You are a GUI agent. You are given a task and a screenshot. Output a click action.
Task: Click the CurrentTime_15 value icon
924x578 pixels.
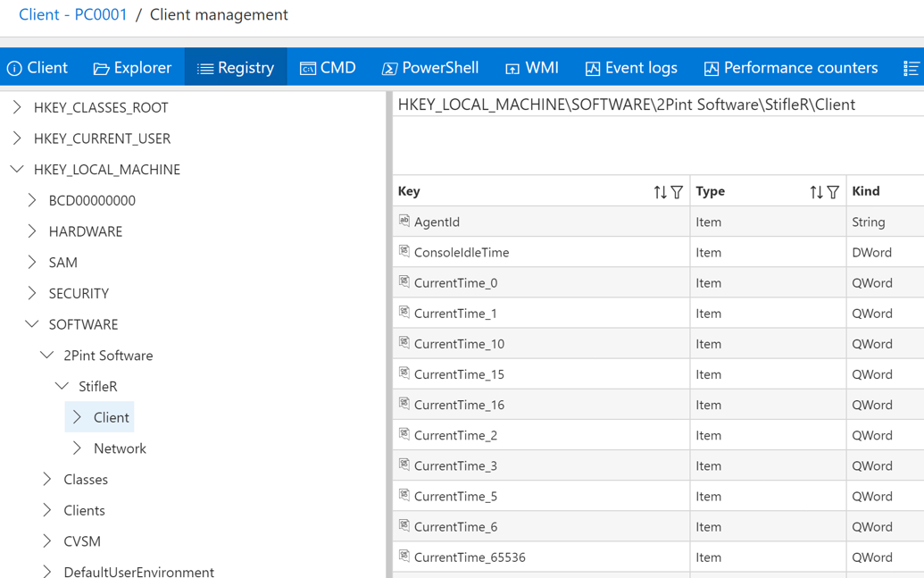pyautogui.click(x=404, y=373)
